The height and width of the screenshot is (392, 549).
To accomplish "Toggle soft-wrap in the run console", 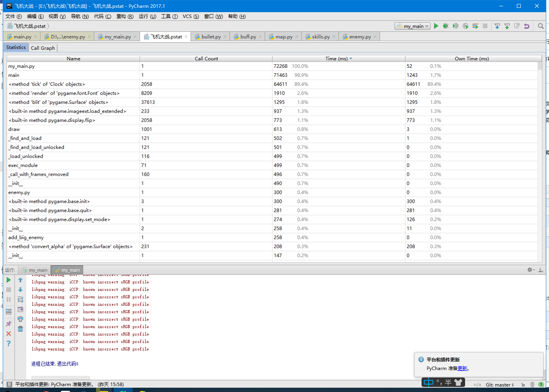I will (20, 299).
